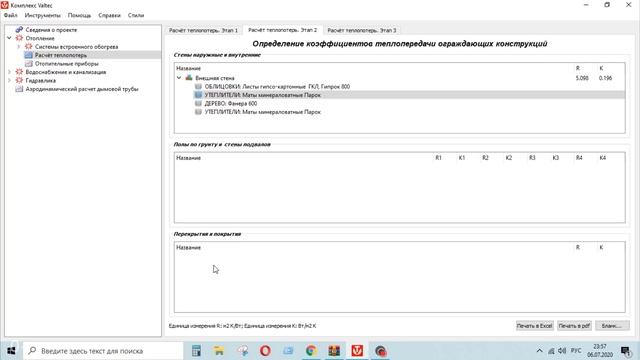Click layer icon of highlighted УТЕПЛИТЕЛИ row
The image size is (640, 360).
198,95
